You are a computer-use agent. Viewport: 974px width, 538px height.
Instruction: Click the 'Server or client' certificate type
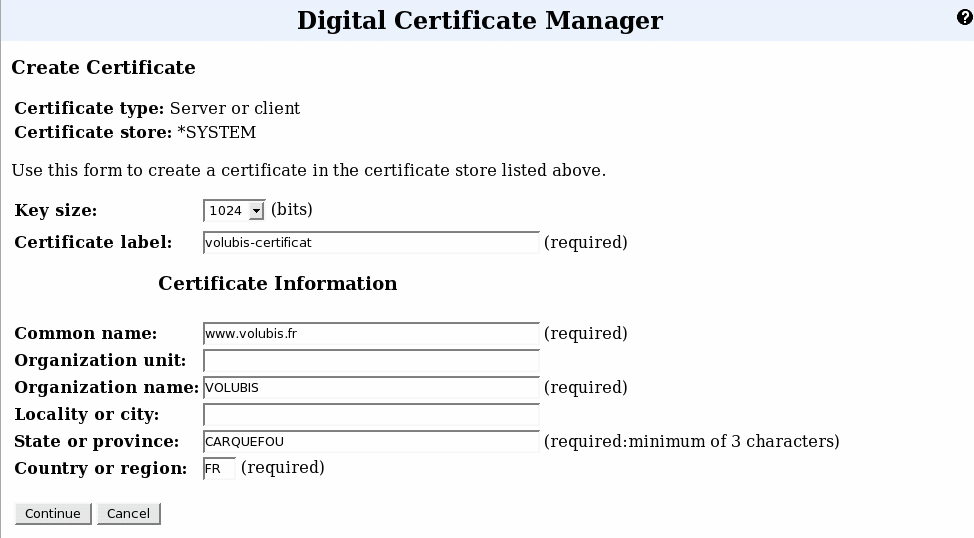[x=235, y=108]
